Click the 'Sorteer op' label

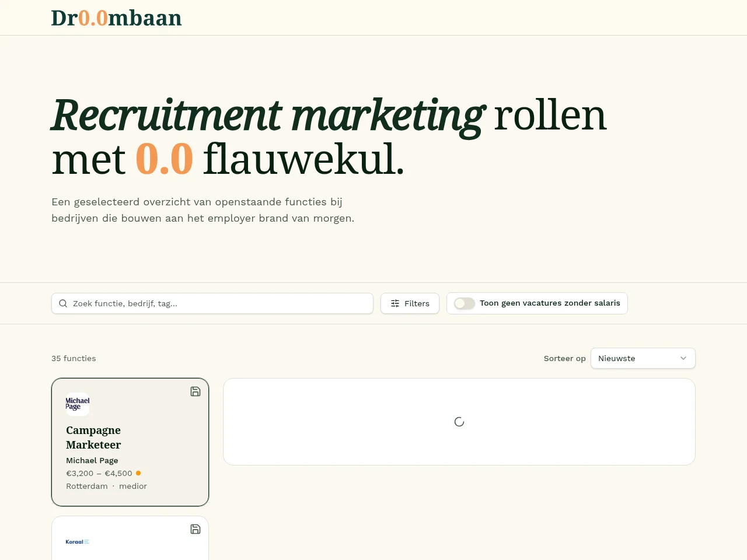(x=564, y=358)
